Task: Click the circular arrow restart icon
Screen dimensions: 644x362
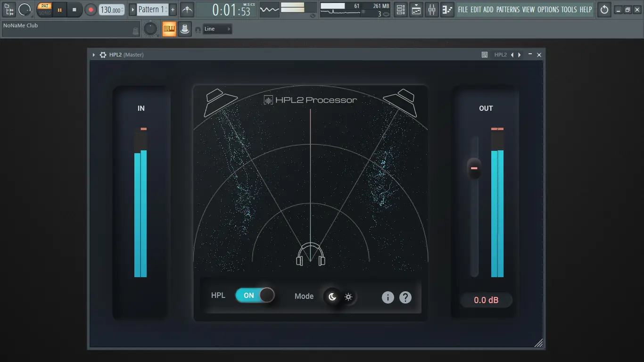Action: [x=604, y=9]
